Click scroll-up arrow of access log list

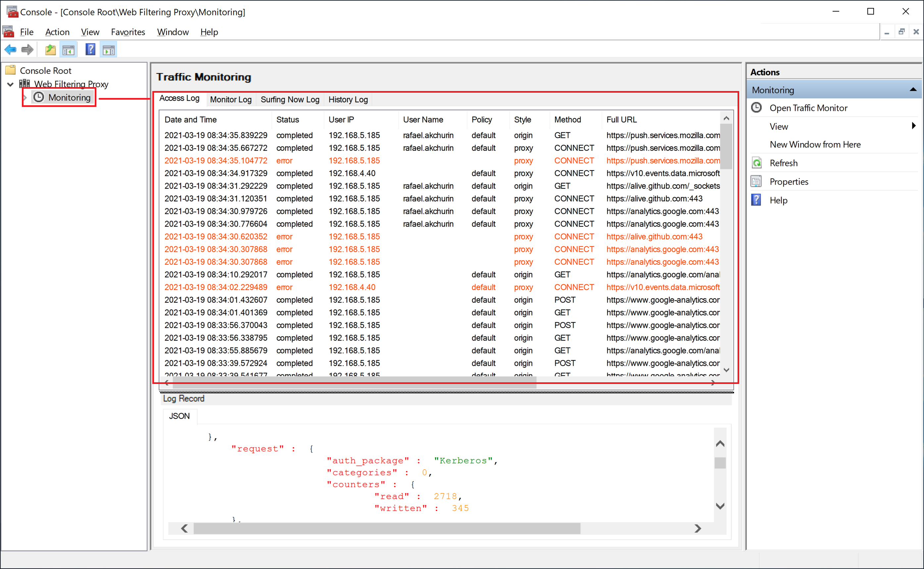coord(726,118)
